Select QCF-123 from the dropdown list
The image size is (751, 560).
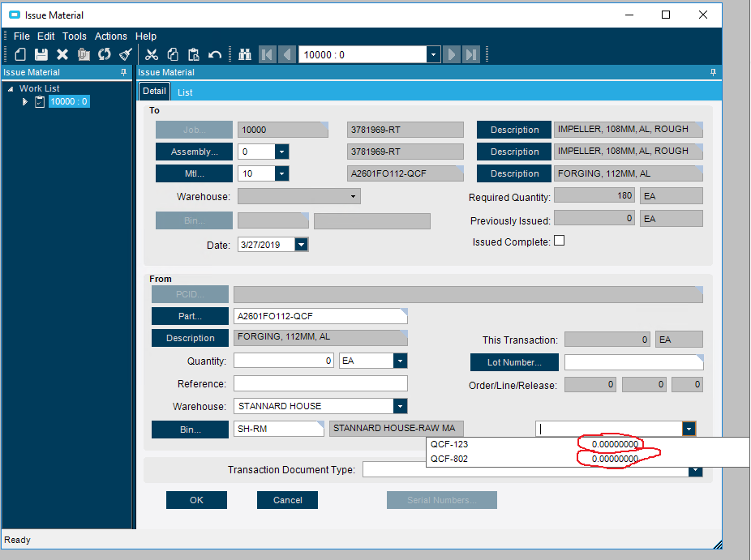(450, 444)
